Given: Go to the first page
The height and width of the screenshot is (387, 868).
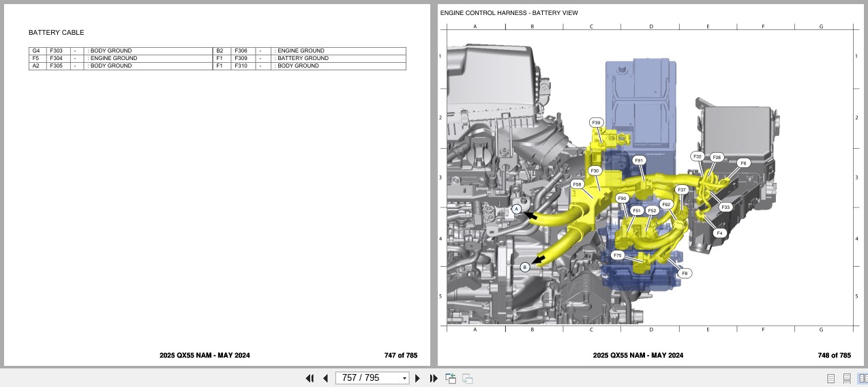Looking at the screenshot, I should pyautogui.click(x=310, y=378).
